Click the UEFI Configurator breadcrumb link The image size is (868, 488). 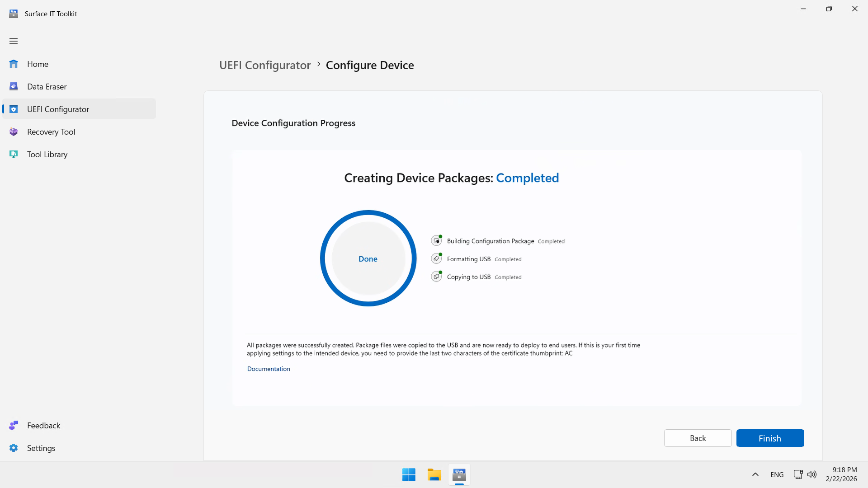(x=265, y=66)
